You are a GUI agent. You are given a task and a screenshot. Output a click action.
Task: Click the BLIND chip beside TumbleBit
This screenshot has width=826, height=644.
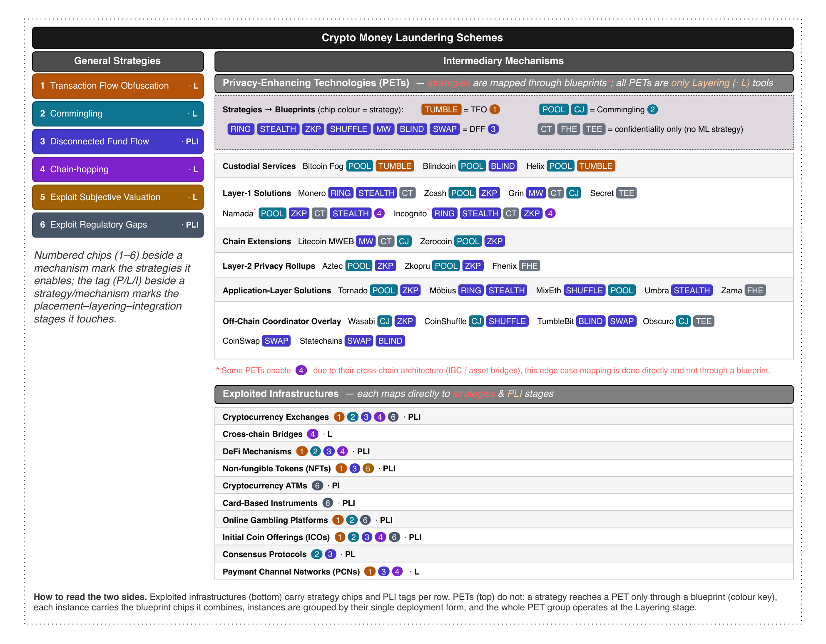591,321
